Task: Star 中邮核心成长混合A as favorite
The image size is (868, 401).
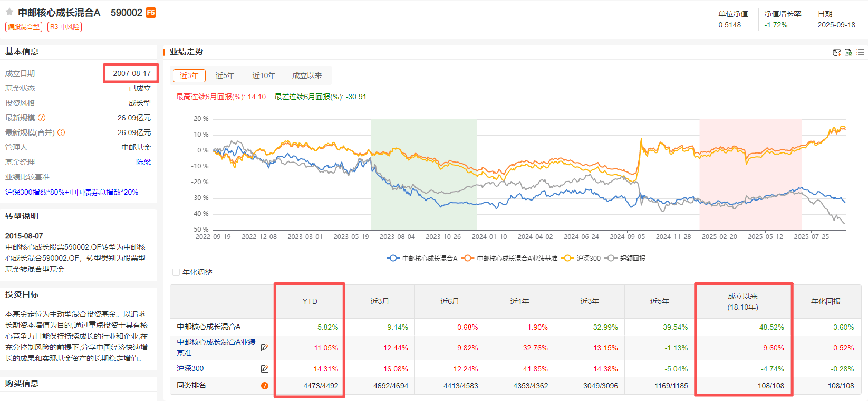Action: click(x=9, y=12)
